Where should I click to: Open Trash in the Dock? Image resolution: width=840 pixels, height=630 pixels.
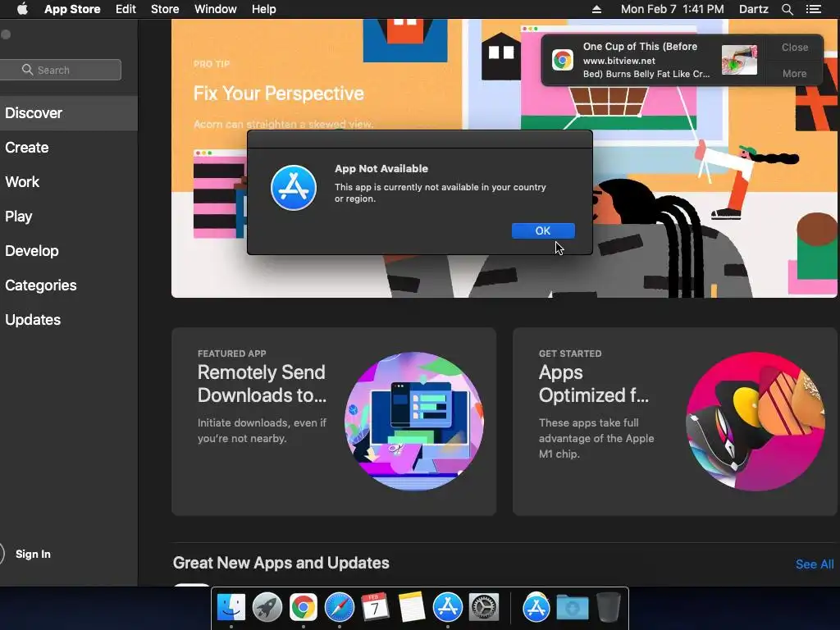pyautogui.click(x=608, y=608)
